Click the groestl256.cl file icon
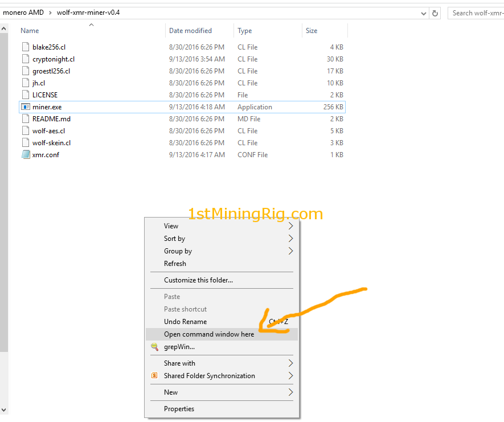The width and height of the screenshot is (504, 422). tap(26, 71)
